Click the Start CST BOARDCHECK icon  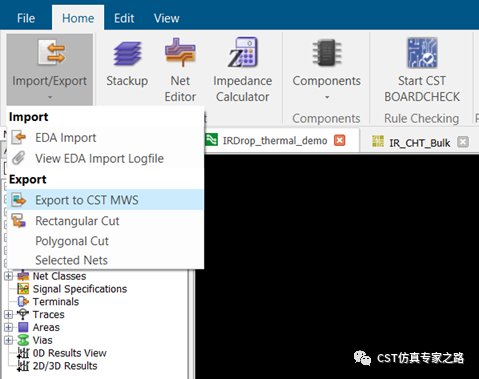point(422,53)
